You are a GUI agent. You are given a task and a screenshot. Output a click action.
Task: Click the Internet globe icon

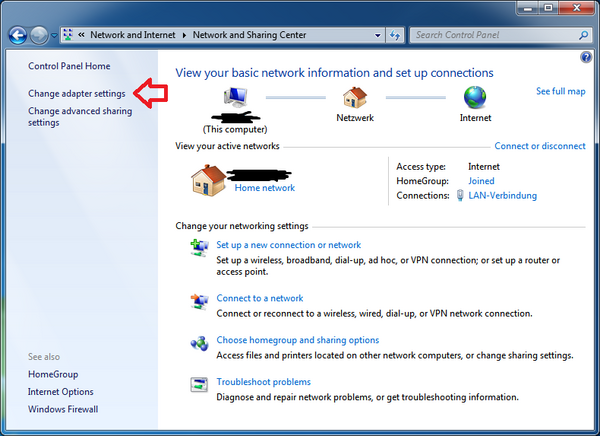click(475, 97)
